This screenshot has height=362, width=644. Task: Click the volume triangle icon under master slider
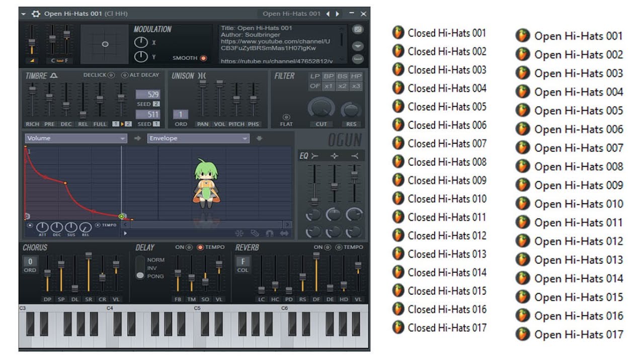coord(32,60)
